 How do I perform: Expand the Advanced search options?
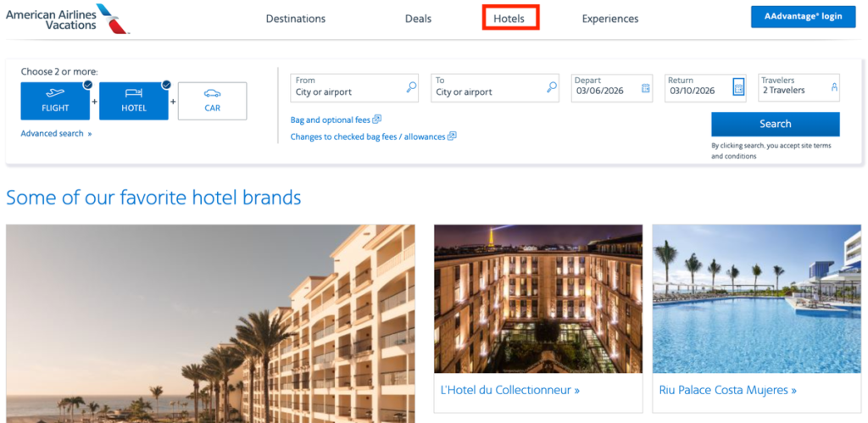(x=56, y=134)
